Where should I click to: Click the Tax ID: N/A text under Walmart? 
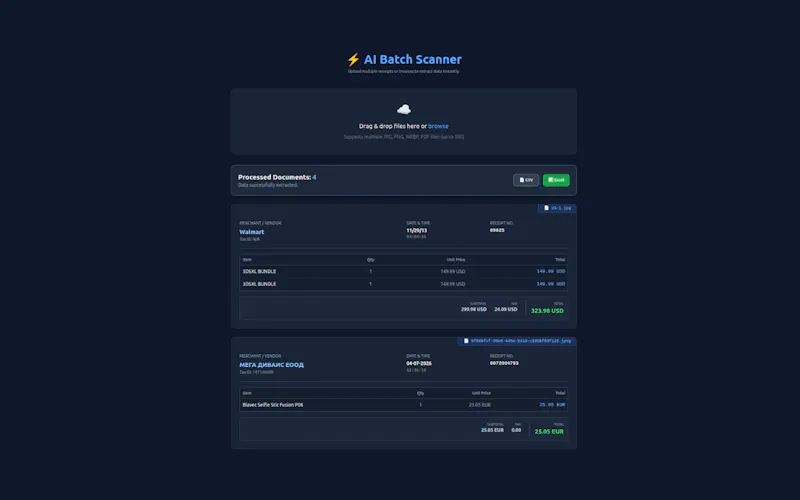tap(249, 239)
